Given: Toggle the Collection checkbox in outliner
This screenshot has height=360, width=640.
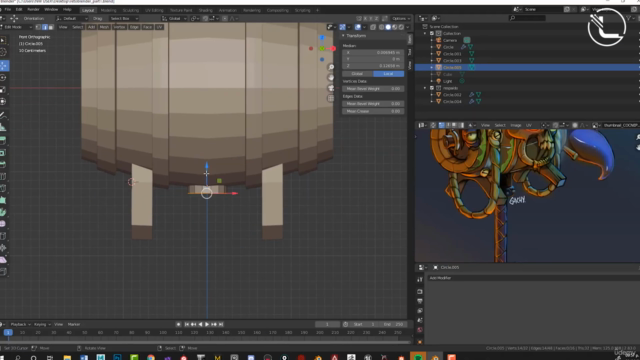Looking at the screenshot, I should click(431, 33).
